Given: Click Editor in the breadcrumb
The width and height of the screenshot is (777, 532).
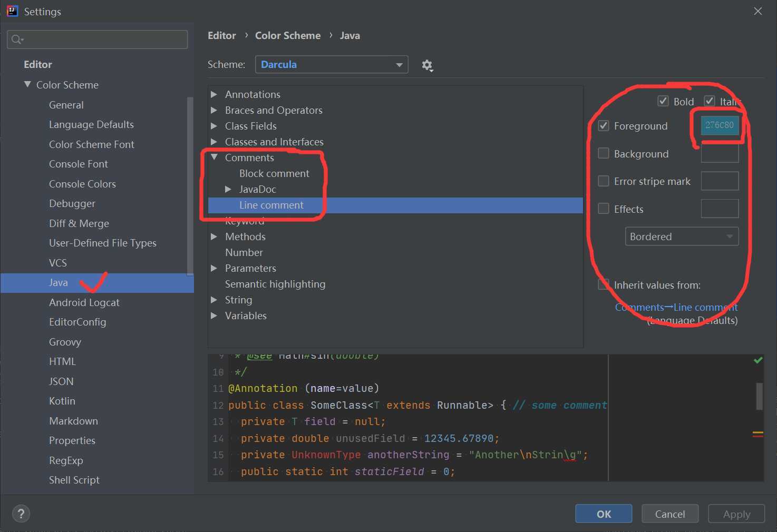Looking at the screenshot, I should coord(222,35).
